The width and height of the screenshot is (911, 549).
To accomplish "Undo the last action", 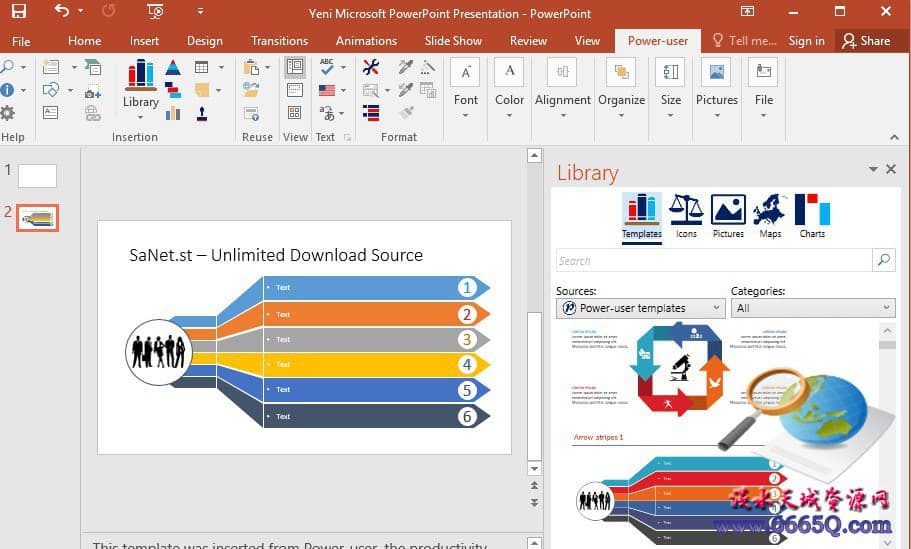I will click(x=62, y=10).
